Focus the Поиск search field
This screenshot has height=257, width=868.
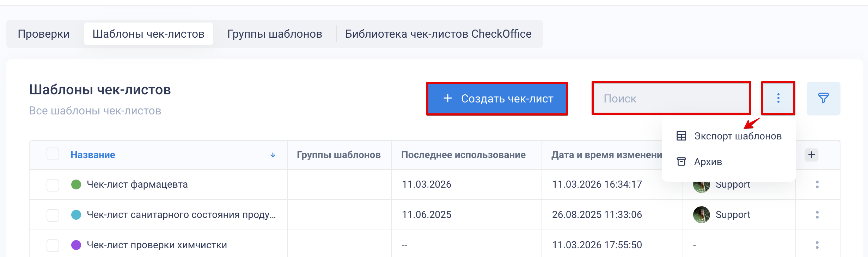(671, 99)
